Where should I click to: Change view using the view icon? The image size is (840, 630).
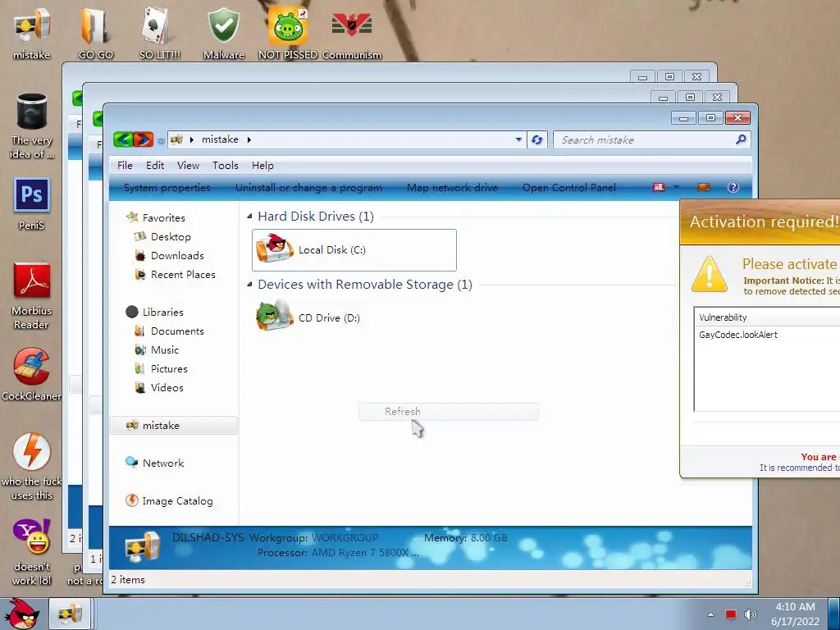pyautogui.click(x=659, y=187)
